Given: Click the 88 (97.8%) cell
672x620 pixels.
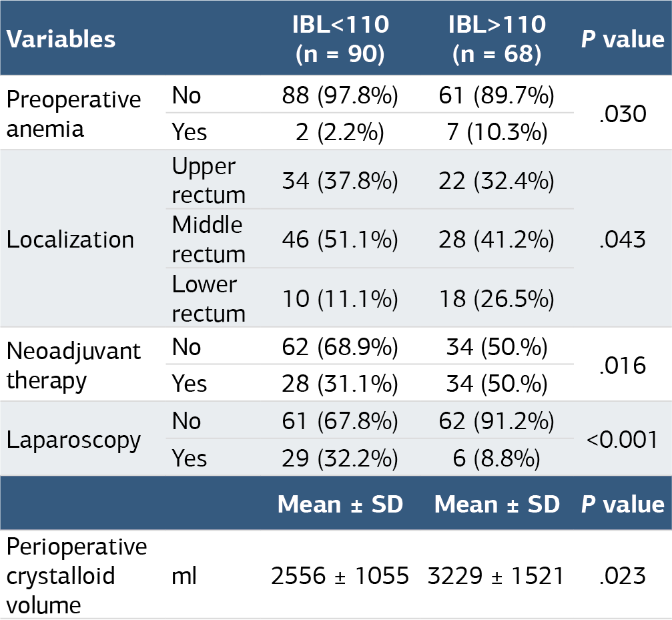Looking at the screenshot, I should pyautogui.click(x=340, y=95).
